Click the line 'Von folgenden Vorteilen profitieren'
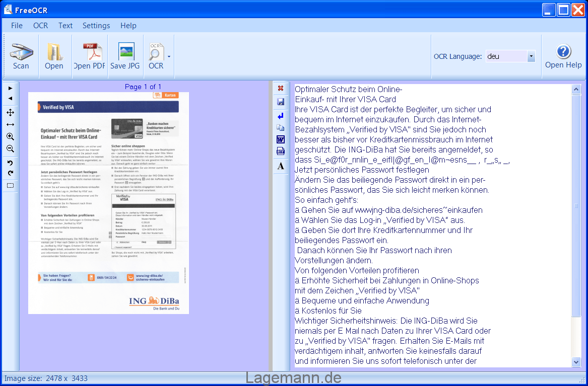Screen dimensions: 588x386 [x=357, y=270]
